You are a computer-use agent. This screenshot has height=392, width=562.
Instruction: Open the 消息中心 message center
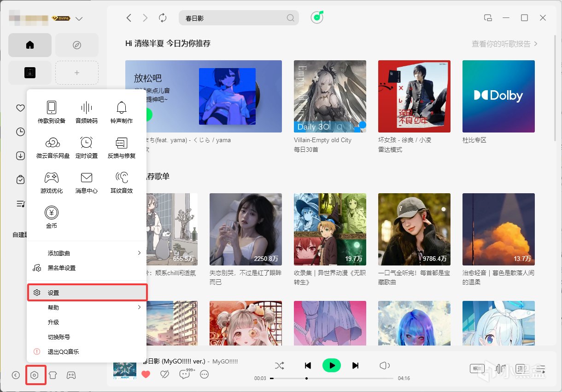(87, 183)
